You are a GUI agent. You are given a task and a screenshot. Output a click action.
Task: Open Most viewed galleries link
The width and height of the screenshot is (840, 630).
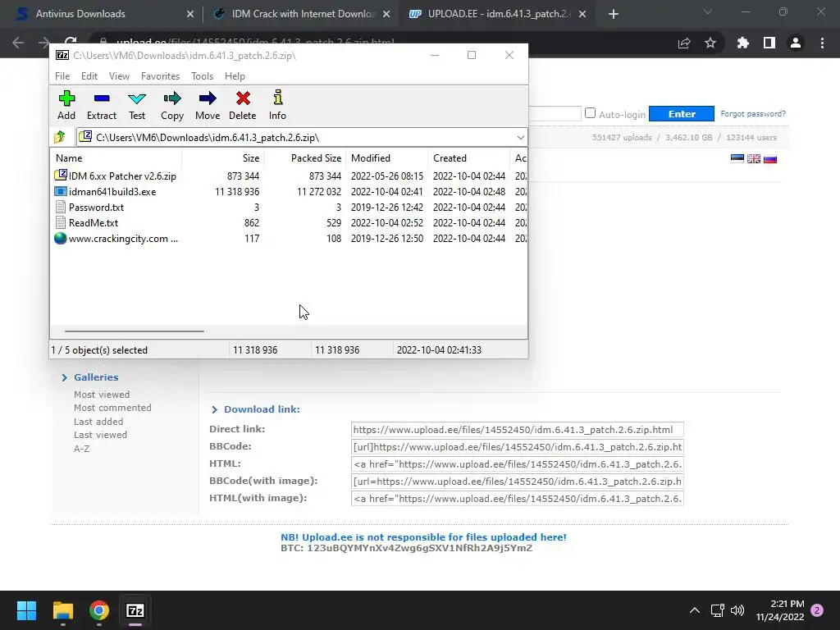coord(102,395)
